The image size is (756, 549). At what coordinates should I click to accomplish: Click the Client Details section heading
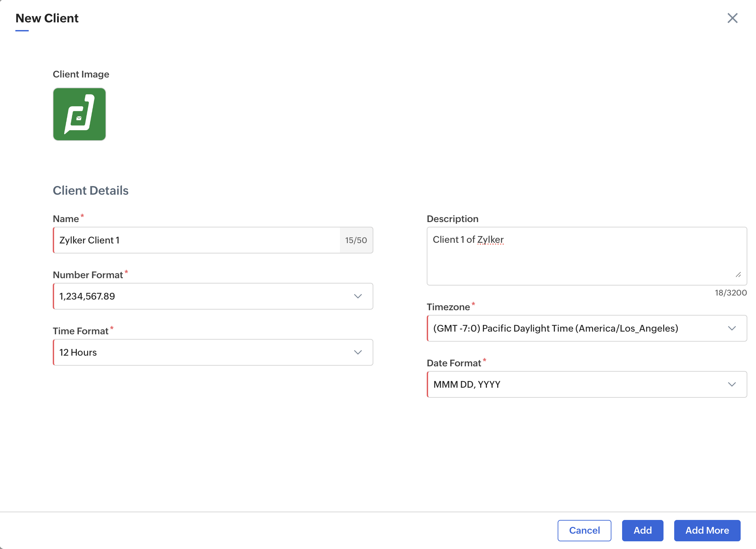pos(90,190)
